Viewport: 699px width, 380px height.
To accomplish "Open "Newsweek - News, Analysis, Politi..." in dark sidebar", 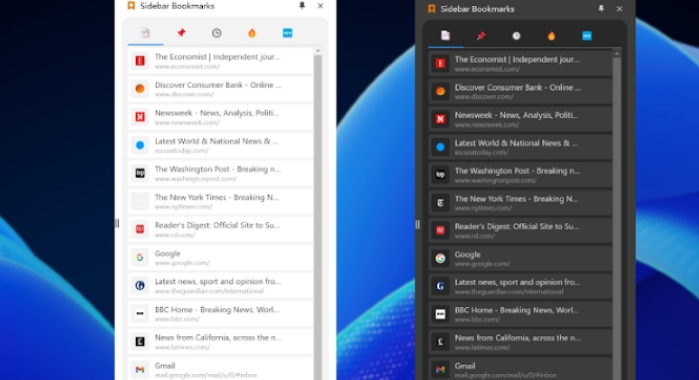I will pos(520,119).
